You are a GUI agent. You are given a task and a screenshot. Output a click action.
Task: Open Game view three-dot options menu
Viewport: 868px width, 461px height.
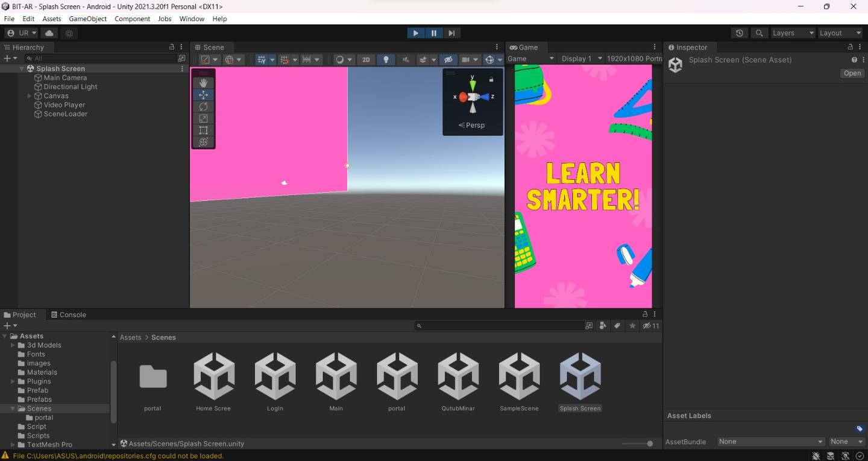point(655,47)
